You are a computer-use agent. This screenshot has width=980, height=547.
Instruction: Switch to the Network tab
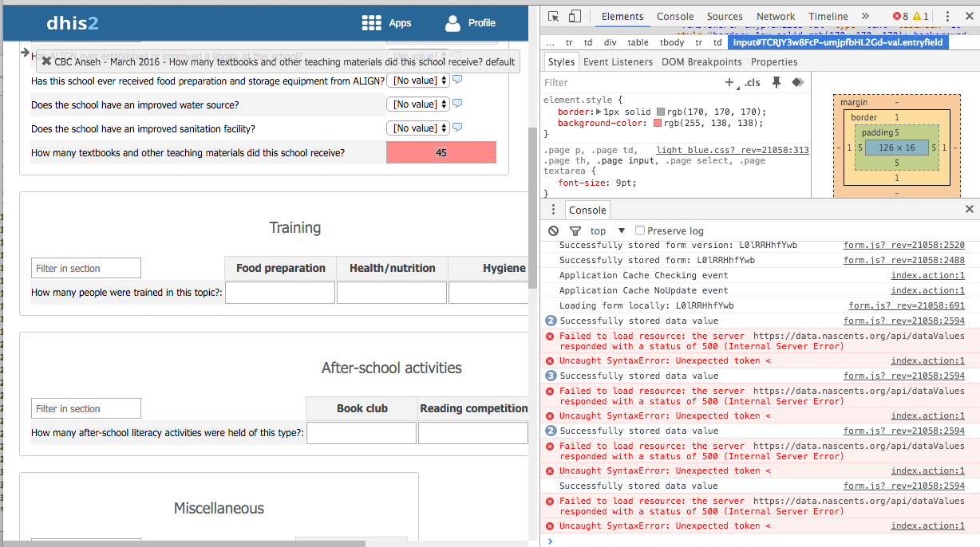pyautogui.click(x=775, y=17)
